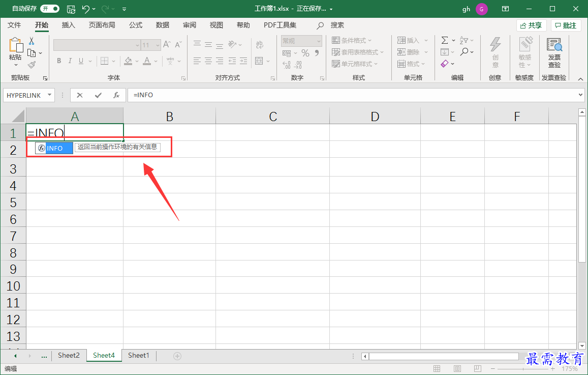This screenshot has width=588, height=375.
Task: Click the zoom slider bar
Action: [x=523, y=369]
